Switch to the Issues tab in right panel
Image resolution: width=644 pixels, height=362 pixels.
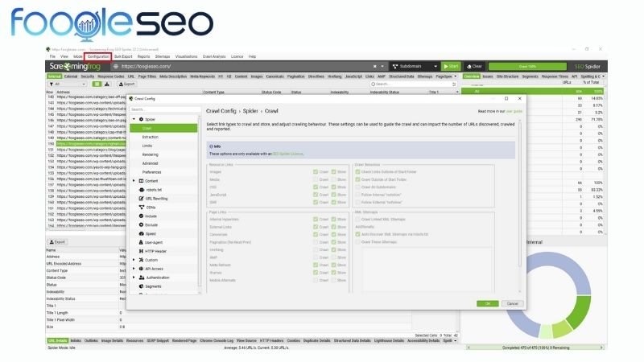(x=488, y=76)
